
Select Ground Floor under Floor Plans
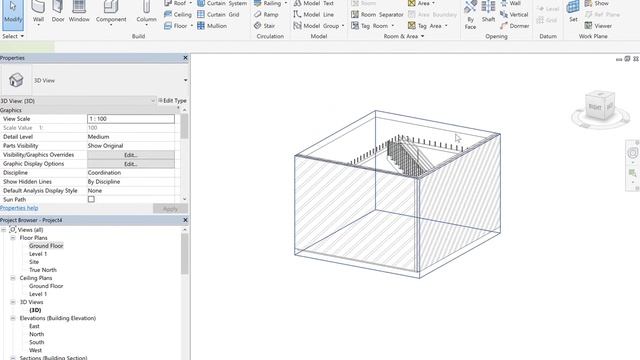click(46, 246)
